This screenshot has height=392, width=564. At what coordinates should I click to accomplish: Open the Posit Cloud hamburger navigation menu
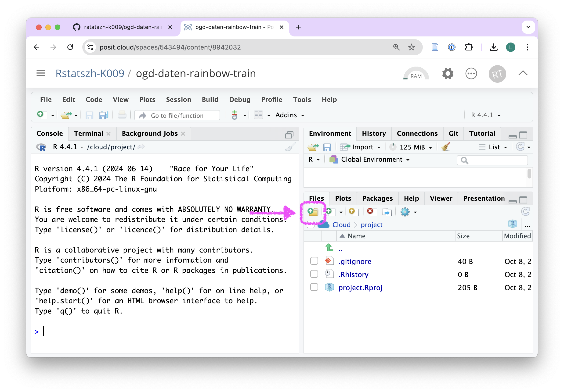(41, 73)
